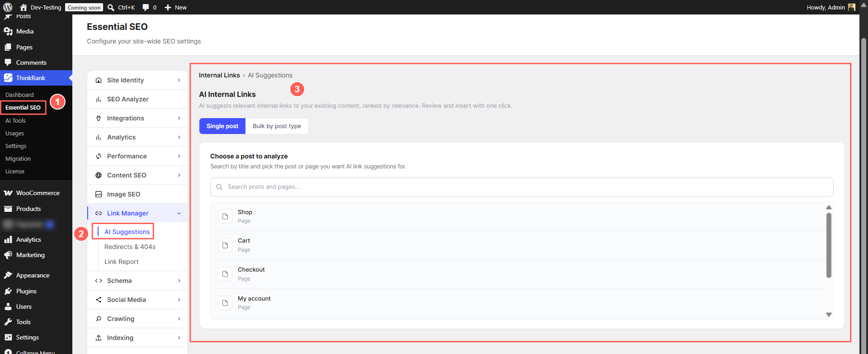Viewport: 868px width, 354px height.
Task: Click the Coming soon badge
Action: point(84,7)
